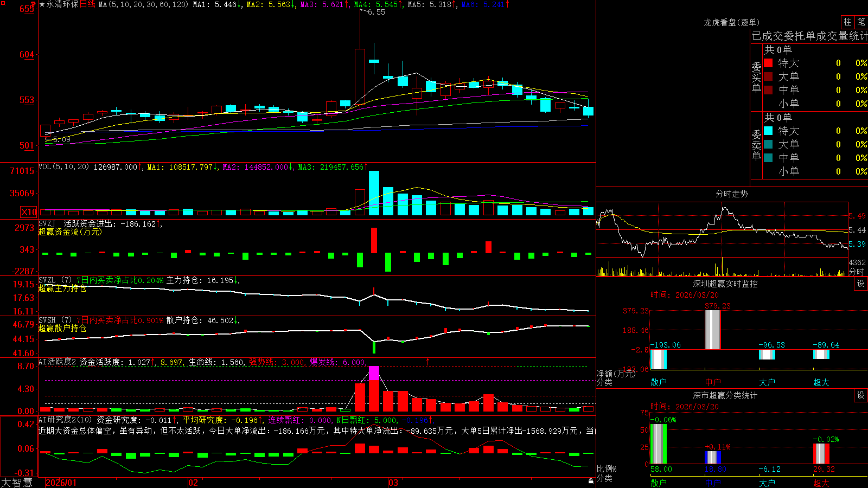Click the VOL(5,10,20) indicator label
Viewport: 868px width, 488px height.
pyautogui.click(x=63, y=166)
